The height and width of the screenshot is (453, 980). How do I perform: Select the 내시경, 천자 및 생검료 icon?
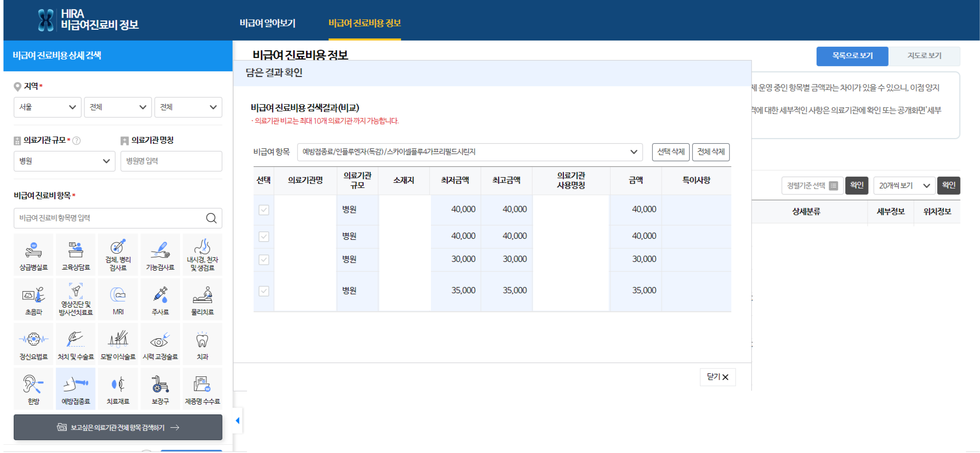(202, 255)
